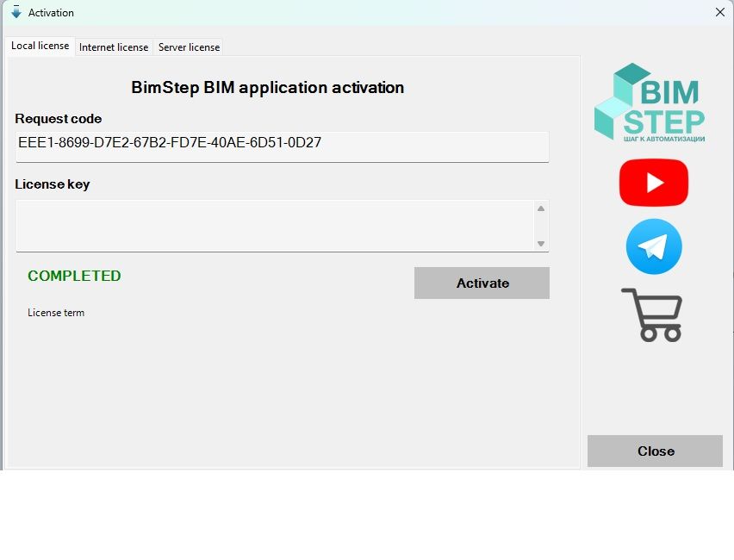Close the Activation window with X
This screenshot has width=734, height=560.
coord(720,12)
